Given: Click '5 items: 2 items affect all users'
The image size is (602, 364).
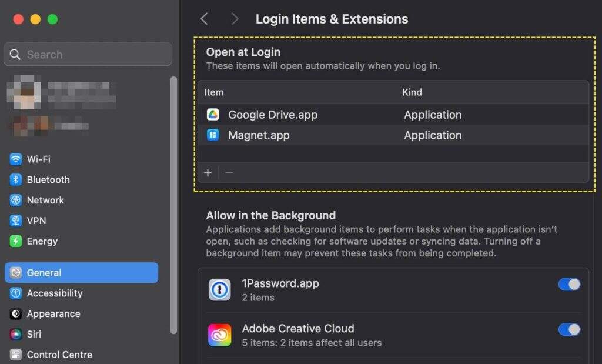Looking at the screenshot, I should tap(312, 342).
